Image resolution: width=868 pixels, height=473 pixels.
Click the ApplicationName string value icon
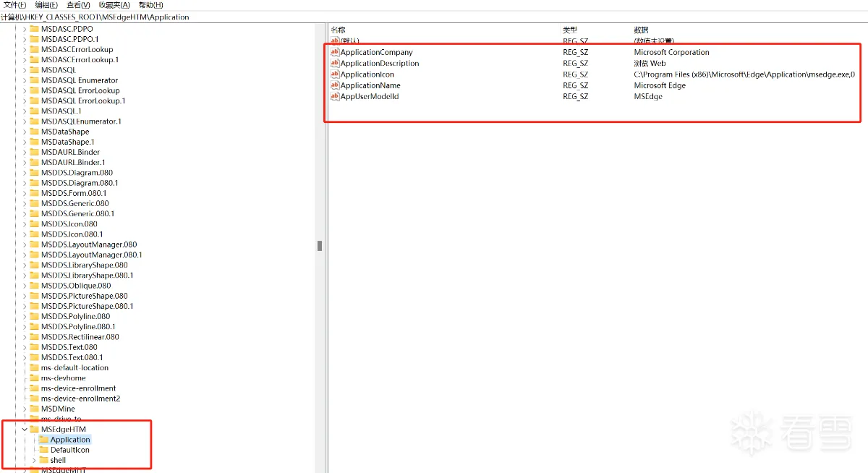pyautogui.click(x=335, y=85)
